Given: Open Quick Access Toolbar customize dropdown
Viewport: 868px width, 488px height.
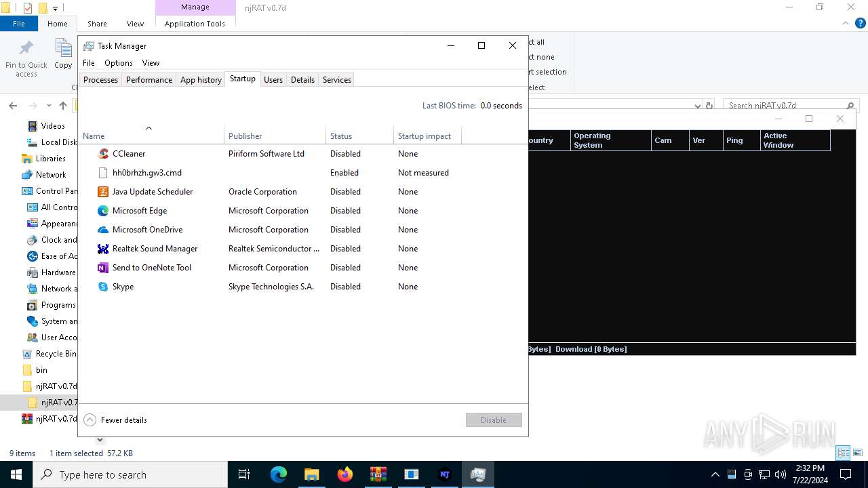Looking at the screenshot, I should [56, 8].
